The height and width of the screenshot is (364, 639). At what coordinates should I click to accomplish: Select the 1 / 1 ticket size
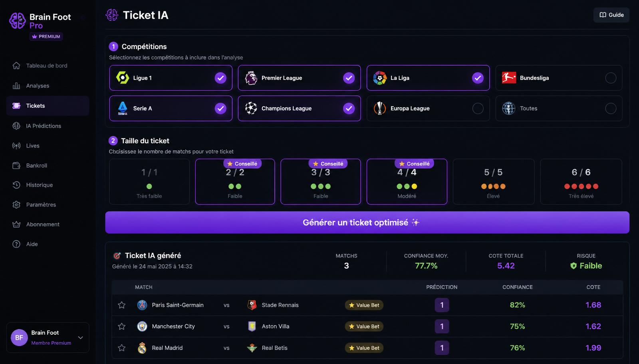coord(149,182)
